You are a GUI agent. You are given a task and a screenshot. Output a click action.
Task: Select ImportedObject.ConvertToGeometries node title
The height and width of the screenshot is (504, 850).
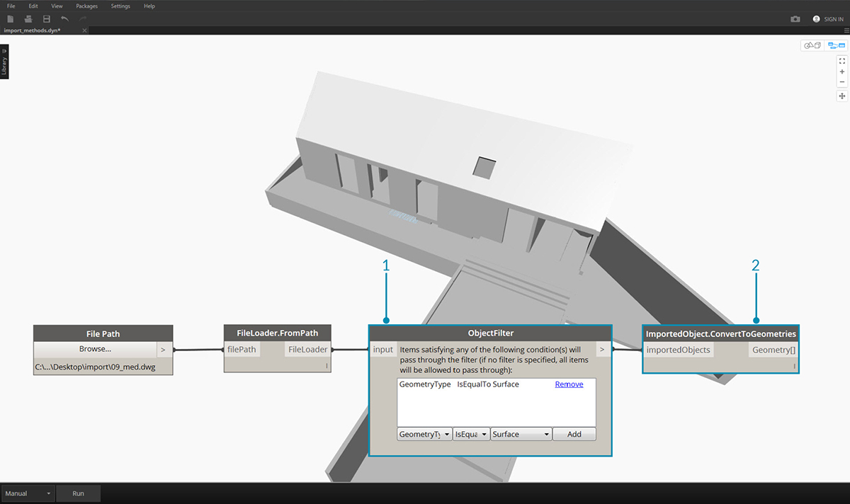pos(721,333)
